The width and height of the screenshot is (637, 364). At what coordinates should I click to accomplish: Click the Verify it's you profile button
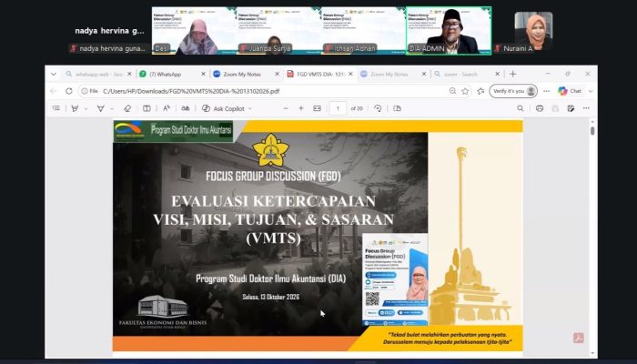(x=513, y=91)
